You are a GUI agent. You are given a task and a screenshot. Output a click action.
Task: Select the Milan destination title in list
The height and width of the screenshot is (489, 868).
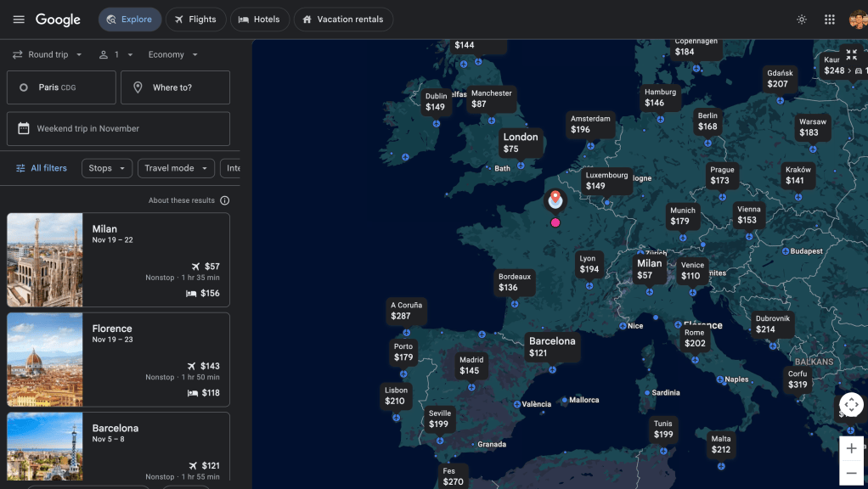pos(104,229)
